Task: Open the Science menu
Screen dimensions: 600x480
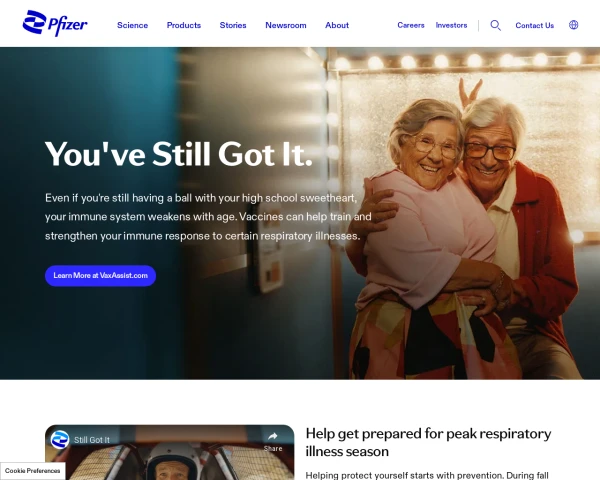Action: [x=132, y=25]
